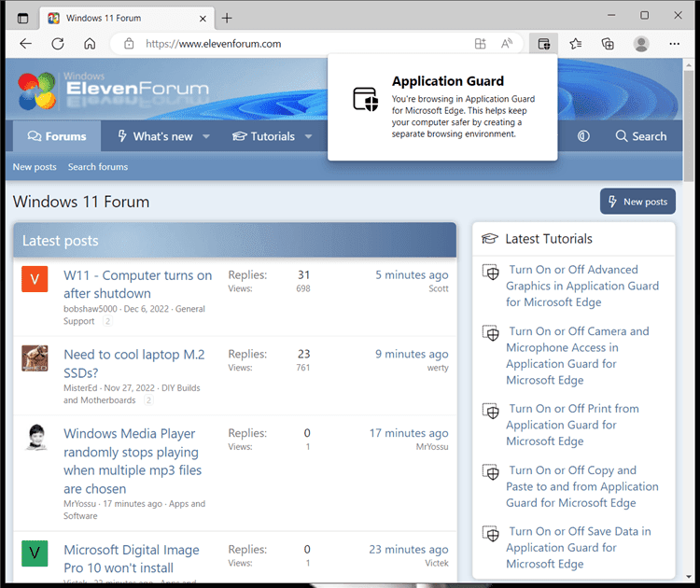The height and width of the screenshot is (588, 700).
Task: Click green V avatar of Victek
Action: pyautogui.click(x=35, y=553)
